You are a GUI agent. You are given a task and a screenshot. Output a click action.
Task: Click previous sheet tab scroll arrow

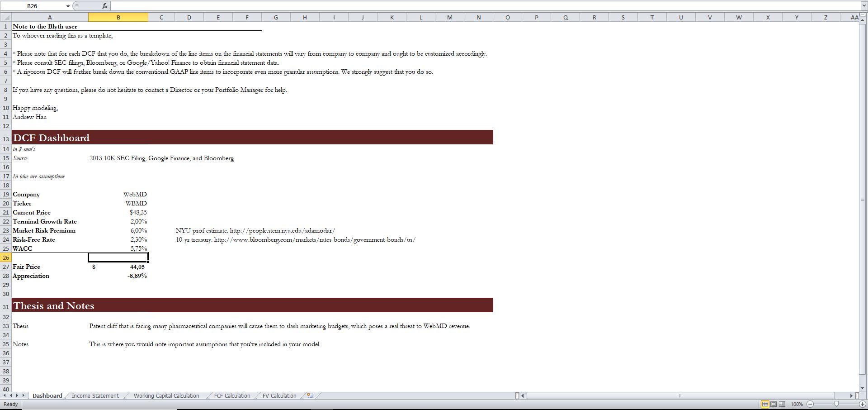[11, 396]
